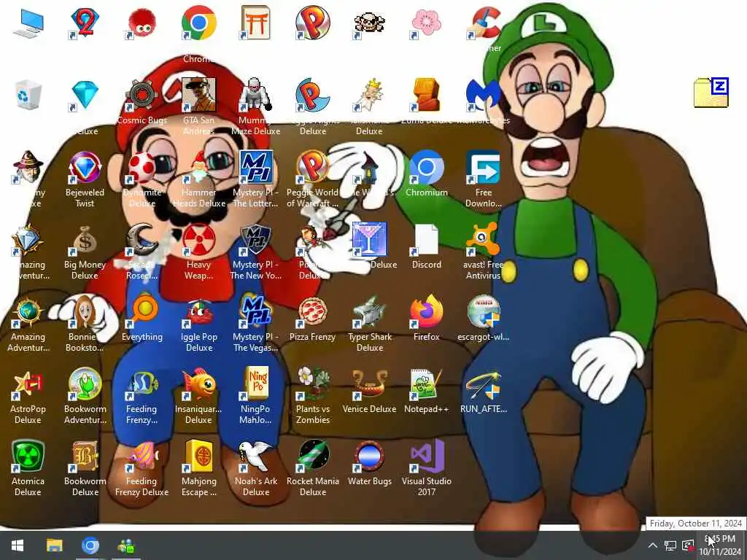Screen dimensions: 747x560
Task: Select the Insaniquarium Deluxe shortcut
Action: pos(198,385)
